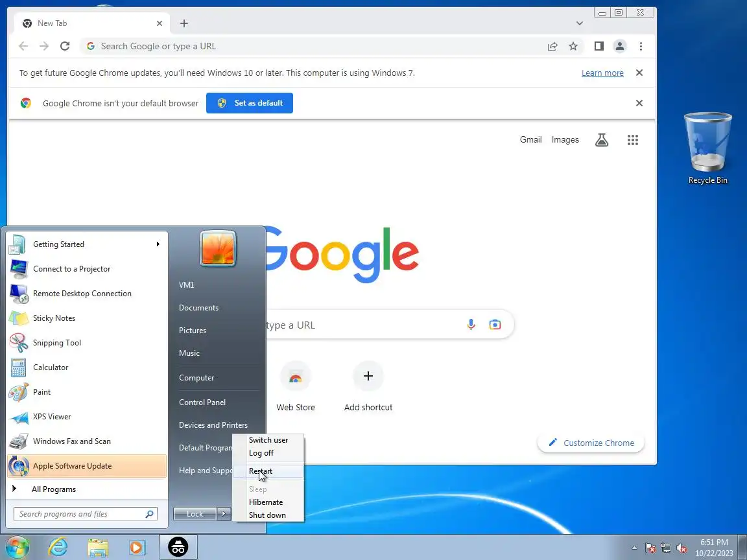Open Internet Explorer from taskbar
747x560 pixels.
[58, 547]
